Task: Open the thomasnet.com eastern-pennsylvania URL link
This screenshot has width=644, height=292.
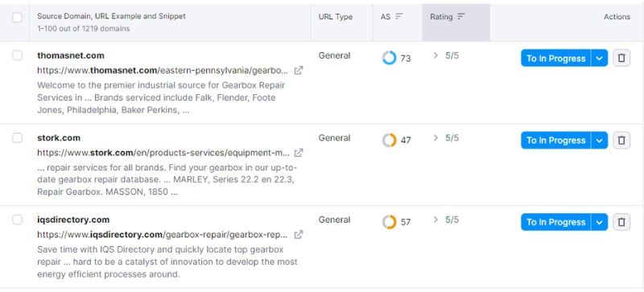Action: (163, 71)
